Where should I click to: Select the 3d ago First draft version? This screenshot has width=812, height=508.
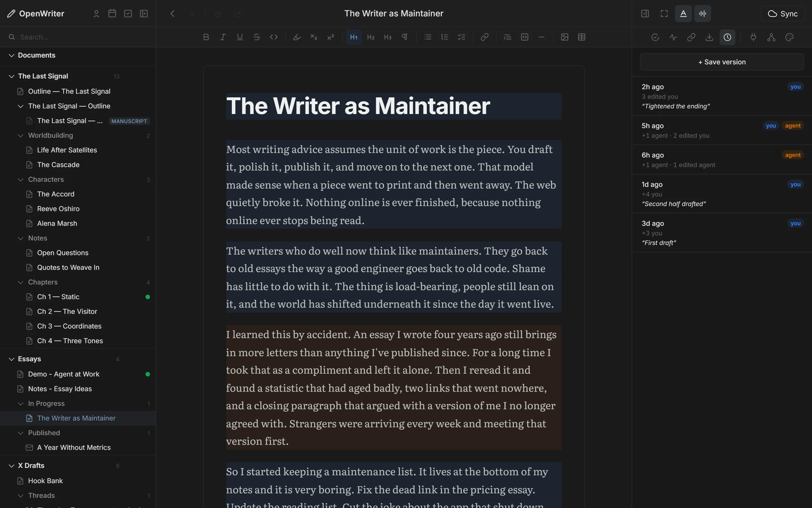tap(722, 233)
